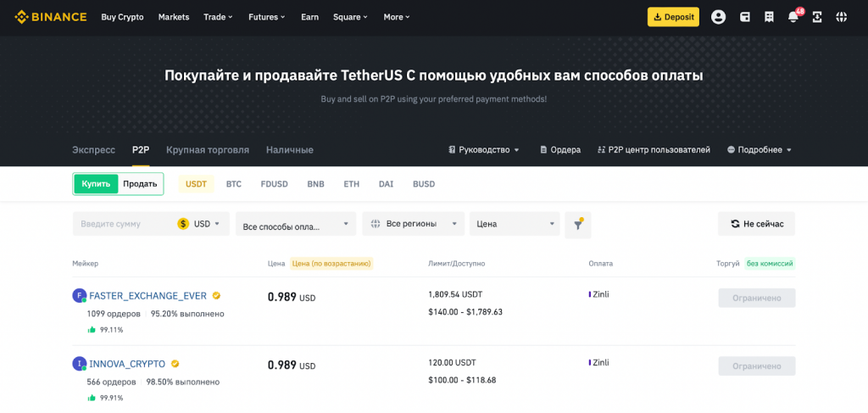
Task: Select the USDT coin tab
Action: [x=196, y=184]
